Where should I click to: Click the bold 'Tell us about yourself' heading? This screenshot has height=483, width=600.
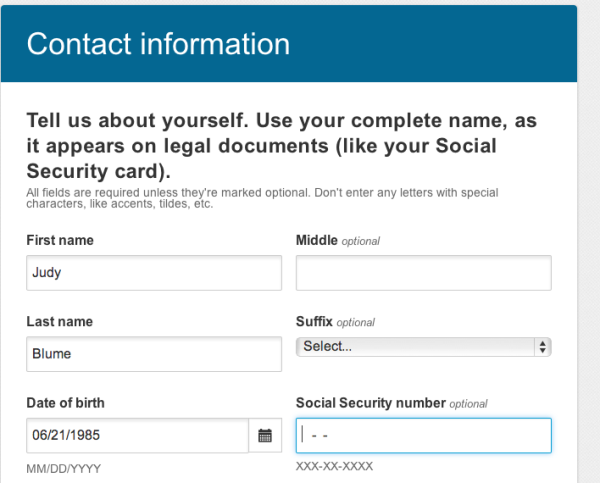[282, 146]
